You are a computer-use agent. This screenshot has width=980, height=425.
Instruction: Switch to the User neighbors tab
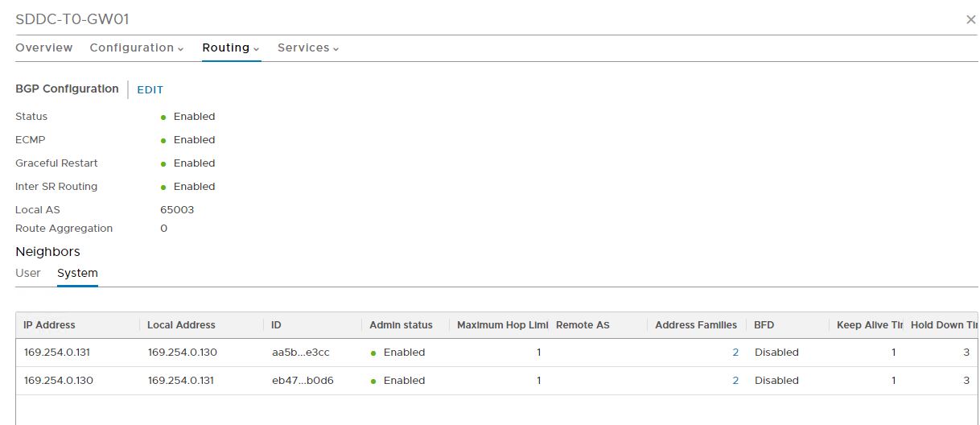click(28, 273)
